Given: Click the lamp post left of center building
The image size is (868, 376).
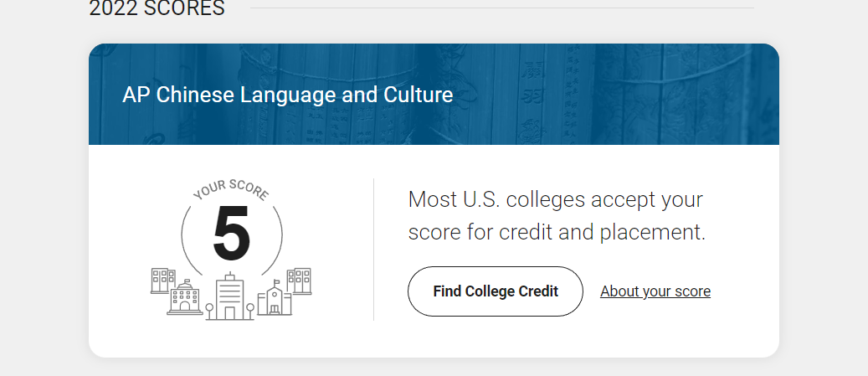Looking at the screenshot, I should pyautogui.click(x=209, y=312).
